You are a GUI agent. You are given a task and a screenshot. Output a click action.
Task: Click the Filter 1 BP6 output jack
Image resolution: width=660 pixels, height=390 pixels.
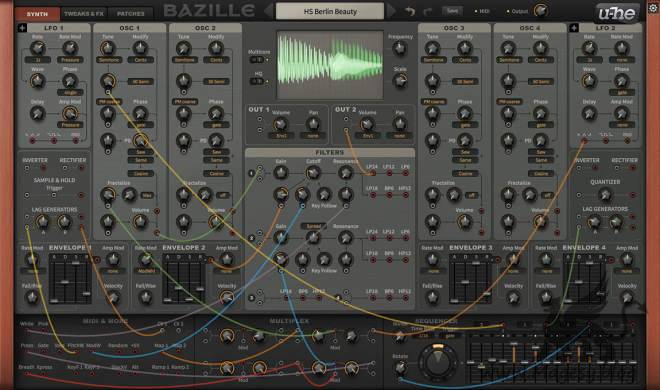click(389, 195)
